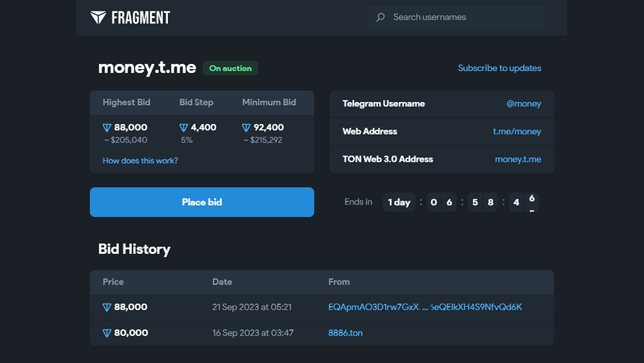Click the Price column header
Image resolution: width=644 pixels, height=363 pixels.
pyautogui.click(x=113, y=282)
